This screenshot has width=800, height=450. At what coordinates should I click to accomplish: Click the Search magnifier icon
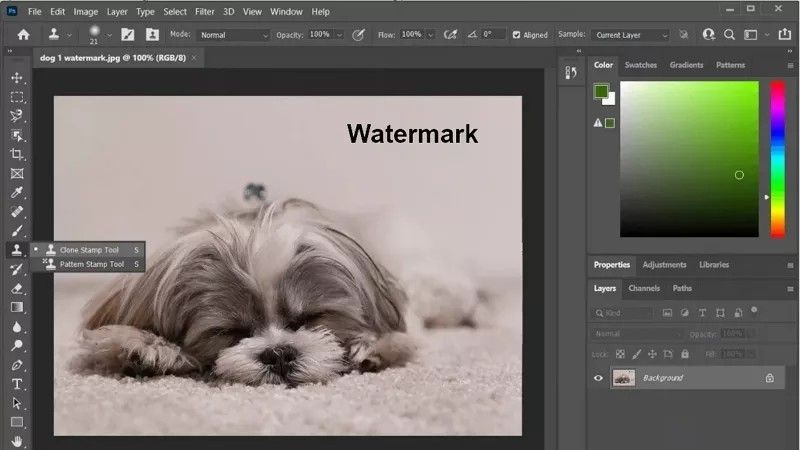point(730,34)
